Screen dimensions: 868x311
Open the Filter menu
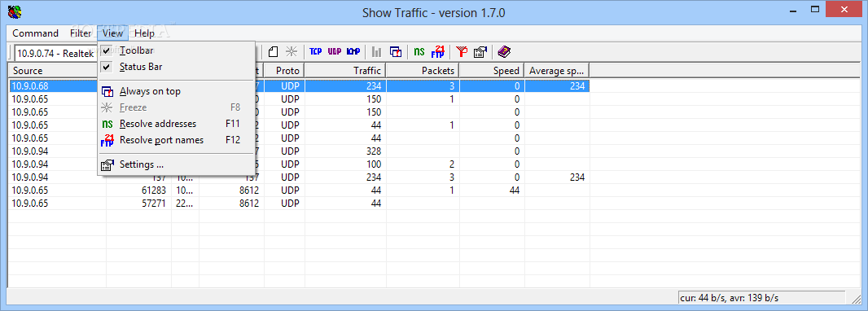(x=81, y=33)
